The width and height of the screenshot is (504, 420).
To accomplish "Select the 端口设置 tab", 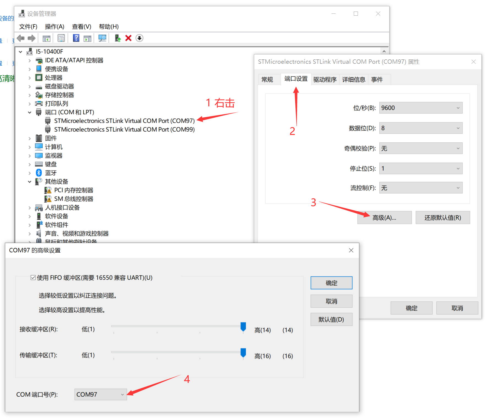I will (x=296, y=79).
